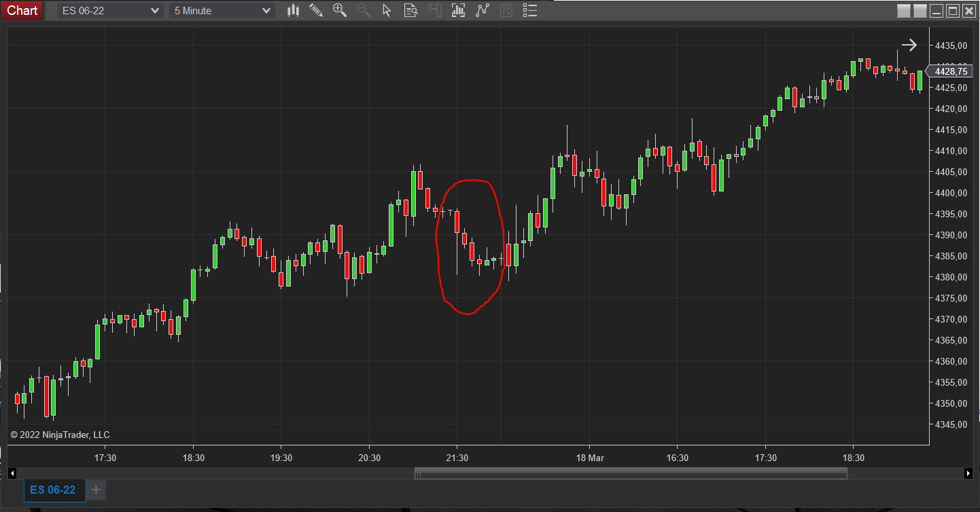The height and width of the screenshot is (512, 980).
Task: Click the 4405,00 price axis label
Action: [951, 172]
